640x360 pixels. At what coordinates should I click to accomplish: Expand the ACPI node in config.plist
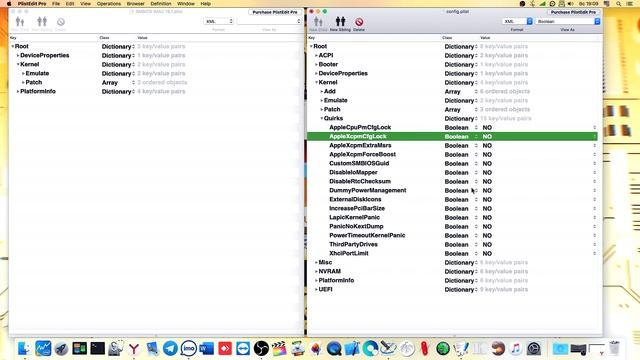point(316,55)
